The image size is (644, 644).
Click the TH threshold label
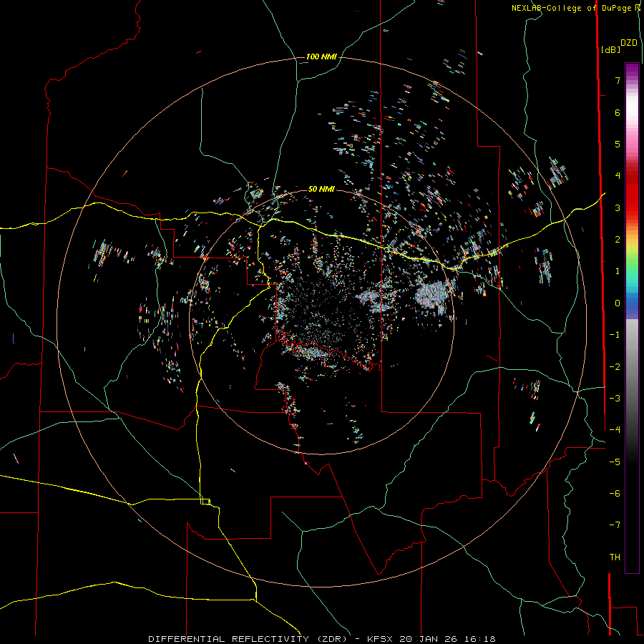615,557
